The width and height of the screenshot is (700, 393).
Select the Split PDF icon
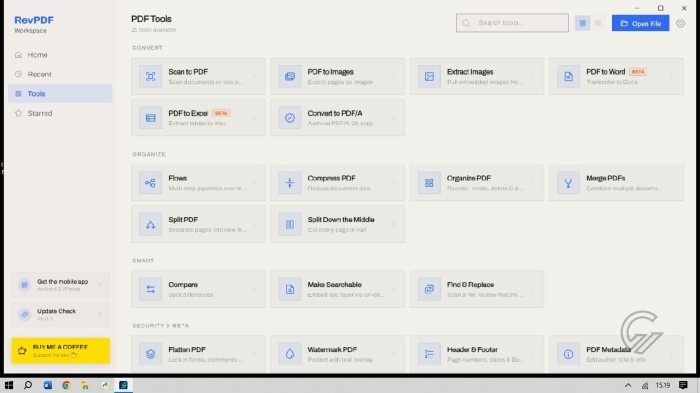click(150, 224)
